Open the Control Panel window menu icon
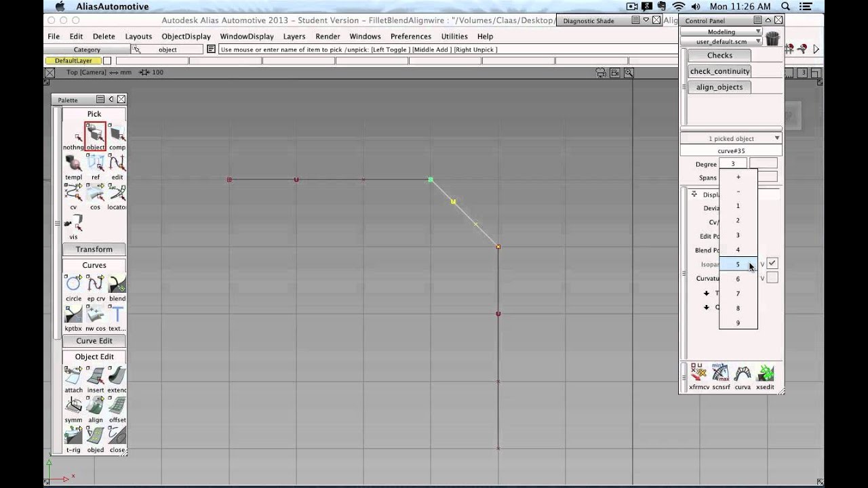 click(757, 20)
